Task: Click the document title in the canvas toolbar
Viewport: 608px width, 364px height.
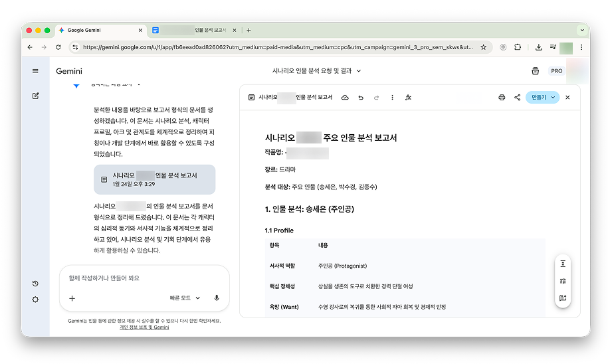Action: point(296,97)
